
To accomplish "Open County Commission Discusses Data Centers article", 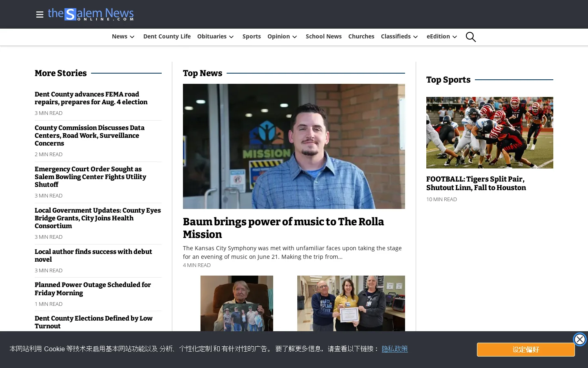I will coord(89,135).
